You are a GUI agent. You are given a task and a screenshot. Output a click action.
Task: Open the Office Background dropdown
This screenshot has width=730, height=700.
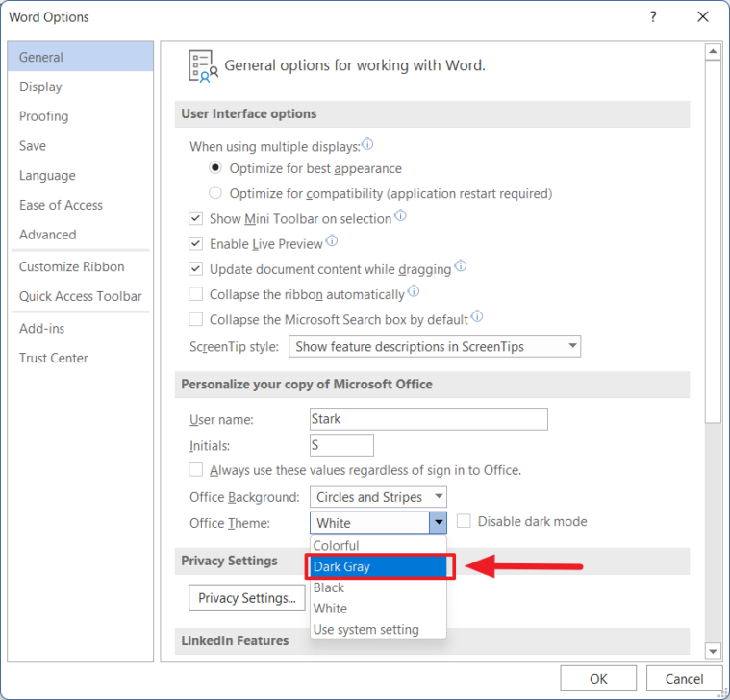pyautogui.click(x=378, y=496)
